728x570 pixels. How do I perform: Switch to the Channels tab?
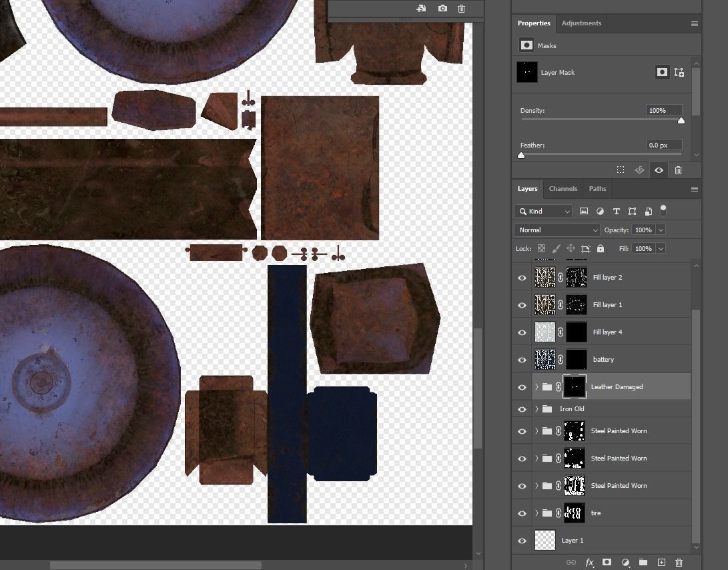(x=563, y=189)
